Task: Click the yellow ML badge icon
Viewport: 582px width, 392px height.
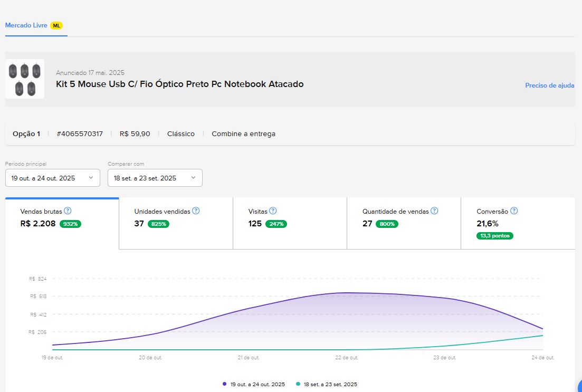Action: [x=56, y=25]
